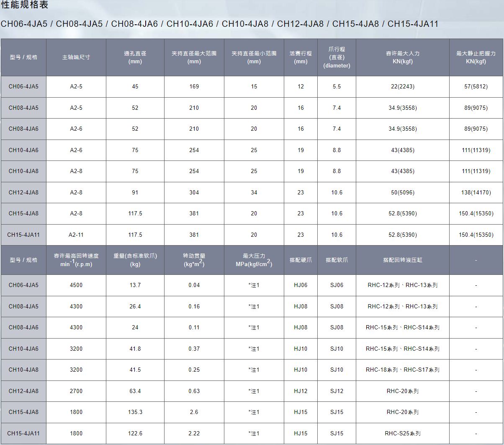
Task: Select the HJ06 hard jaw cell
Action: pos(301,285)
